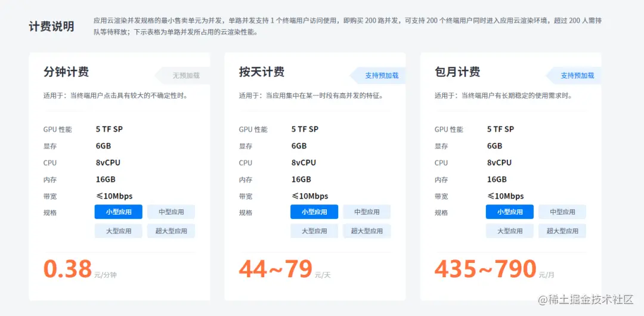The height and width of the screenshot is (316, 644).
Task: Click the 支持预加载 tag on 包月计费
Action: pyautogui.click(x=574, y=76)
